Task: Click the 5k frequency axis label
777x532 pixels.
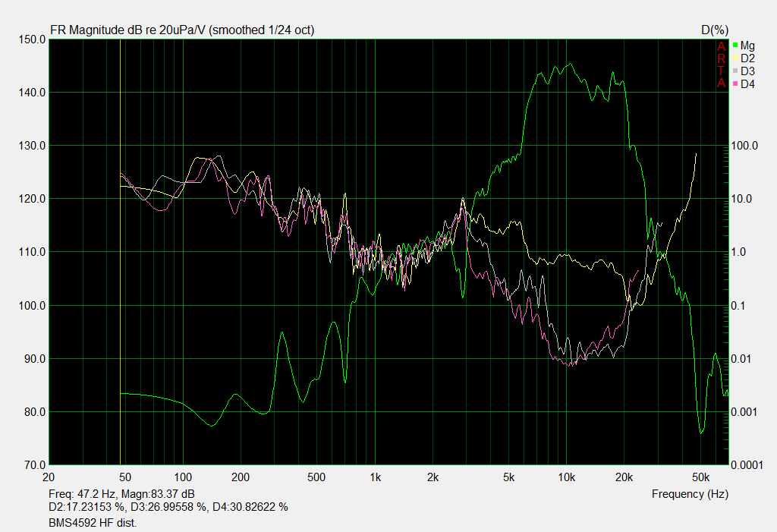Action: [509, 477]
